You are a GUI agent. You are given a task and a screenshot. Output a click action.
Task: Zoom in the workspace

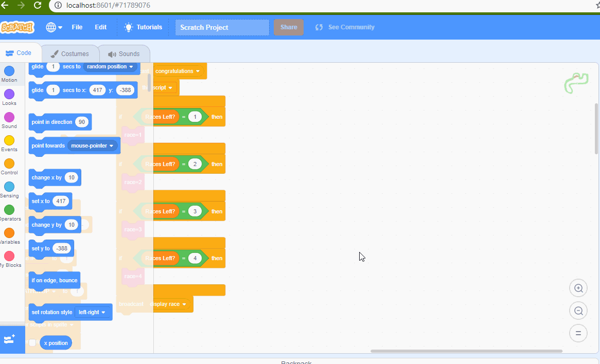point(578,288)
